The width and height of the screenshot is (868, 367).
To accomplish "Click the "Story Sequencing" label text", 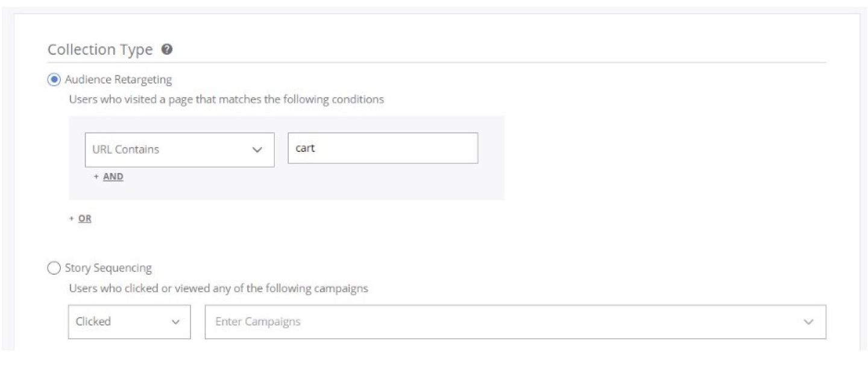I will 108,268.
